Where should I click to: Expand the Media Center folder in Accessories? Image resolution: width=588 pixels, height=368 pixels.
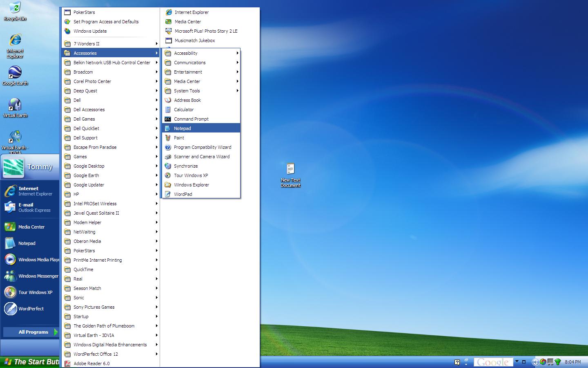pyautogui.click(x=201, y=81)
